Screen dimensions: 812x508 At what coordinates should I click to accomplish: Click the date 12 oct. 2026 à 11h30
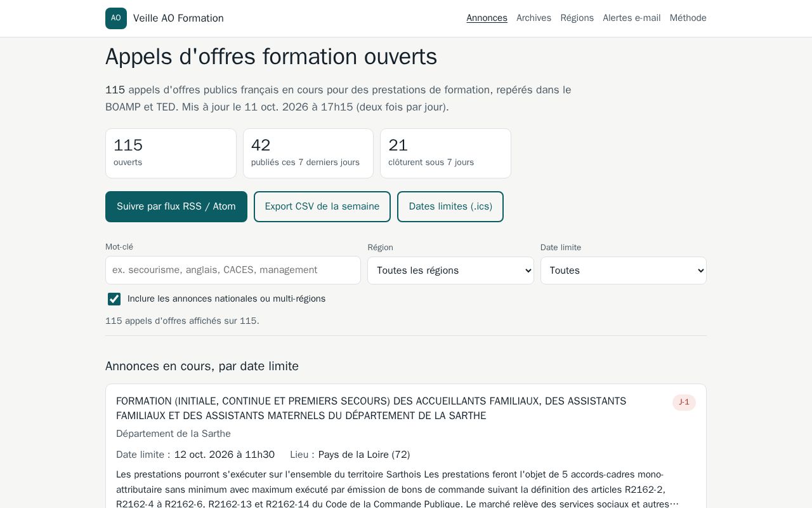[225, 455]
